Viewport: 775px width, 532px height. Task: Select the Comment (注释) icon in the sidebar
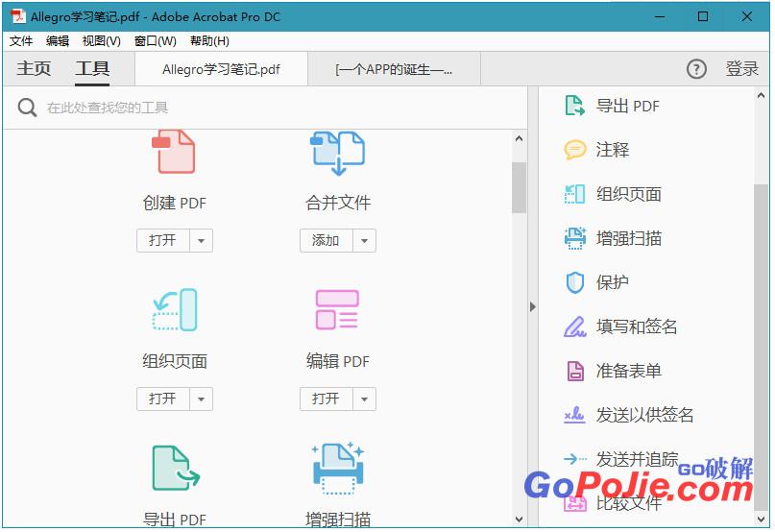tap(575, 150)
